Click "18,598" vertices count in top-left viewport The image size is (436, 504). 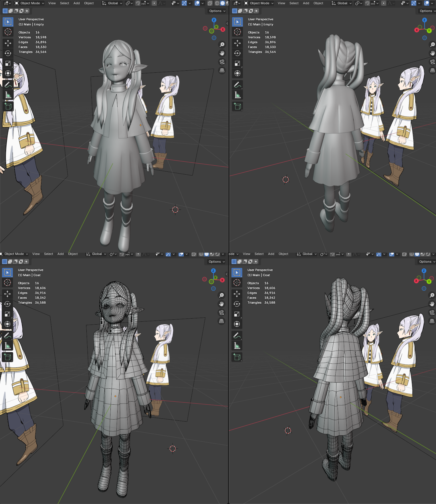pos(41,37)
